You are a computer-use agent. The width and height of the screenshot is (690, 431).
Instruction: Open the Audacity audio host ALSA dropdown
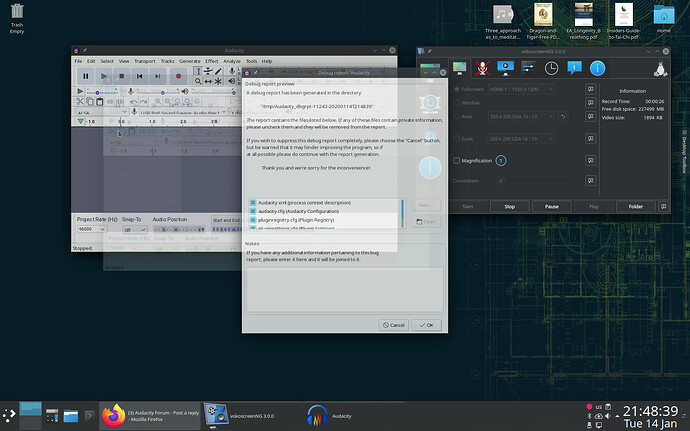[x=102, y=113]
